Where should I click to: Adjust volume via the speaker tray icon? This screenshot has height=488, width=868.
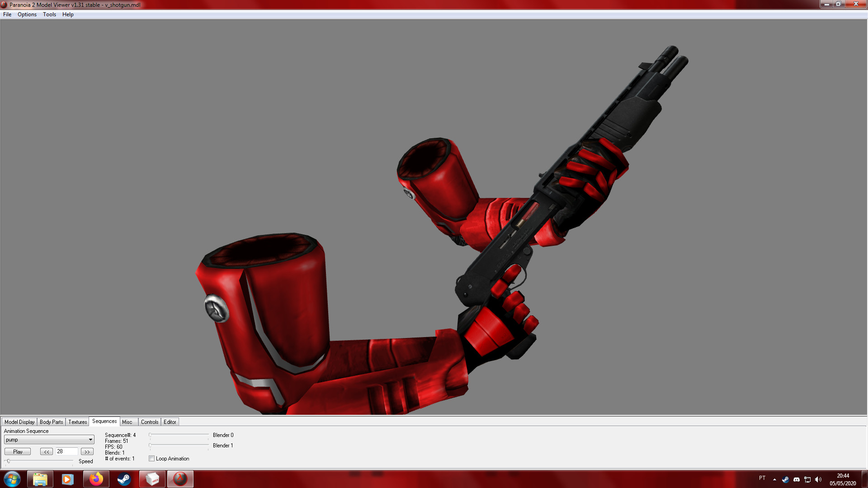(x=819, y=479)
